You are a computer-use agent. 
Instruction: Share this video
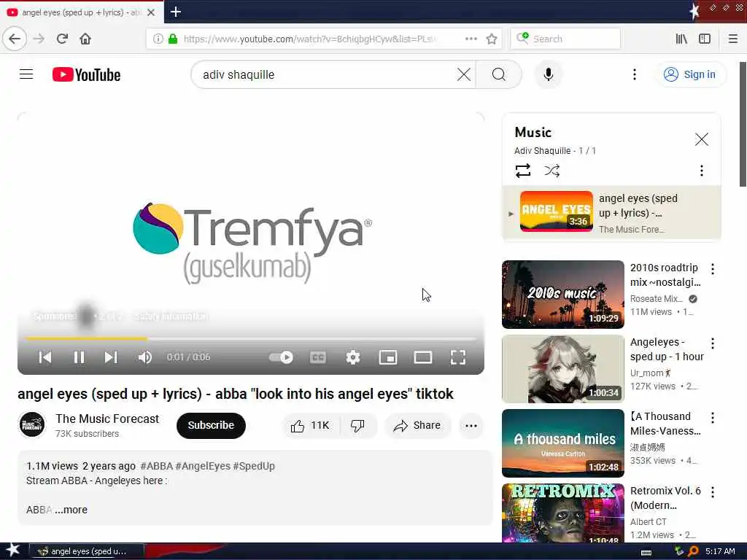417,425
